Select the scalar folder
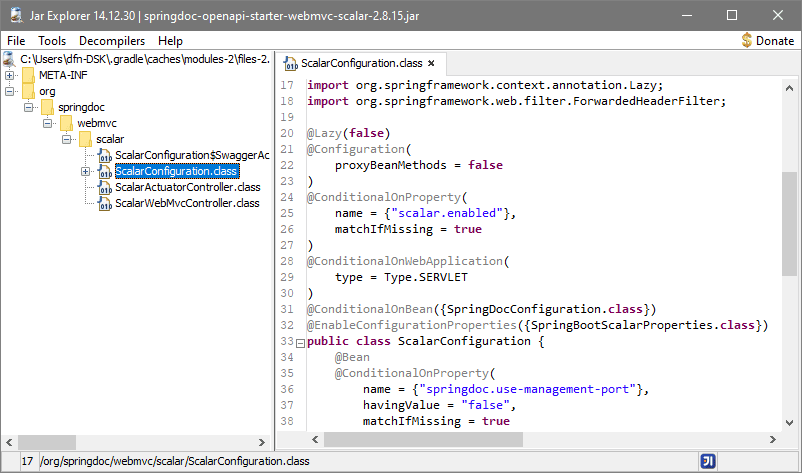This screenshot has height=473, width=802. [x=110, y=139]
